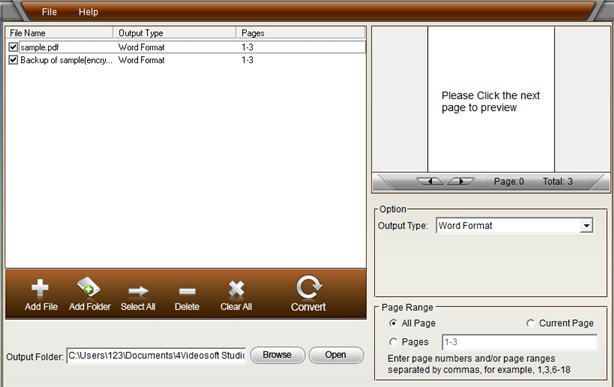The image size is (614, 387).
Task: Click the Add File plus icon
Action: point(40,289)
